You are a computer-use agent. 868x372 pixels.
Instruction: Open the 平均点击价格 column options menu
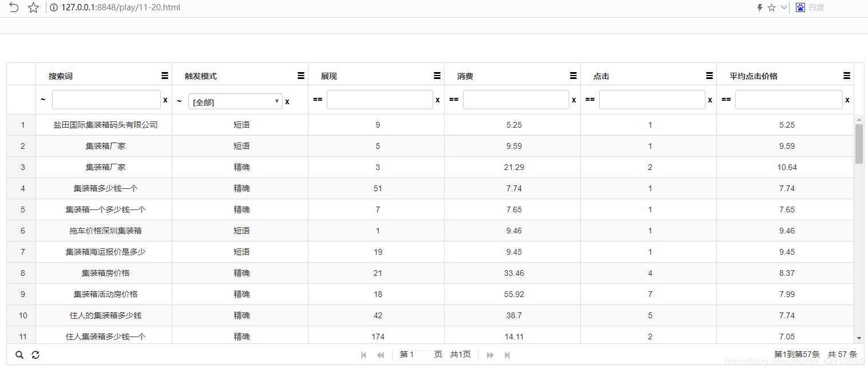[847, 75]
